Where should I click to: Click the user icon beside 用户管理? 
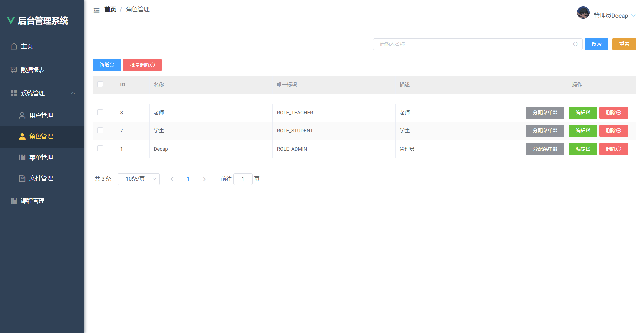point(22,115)
